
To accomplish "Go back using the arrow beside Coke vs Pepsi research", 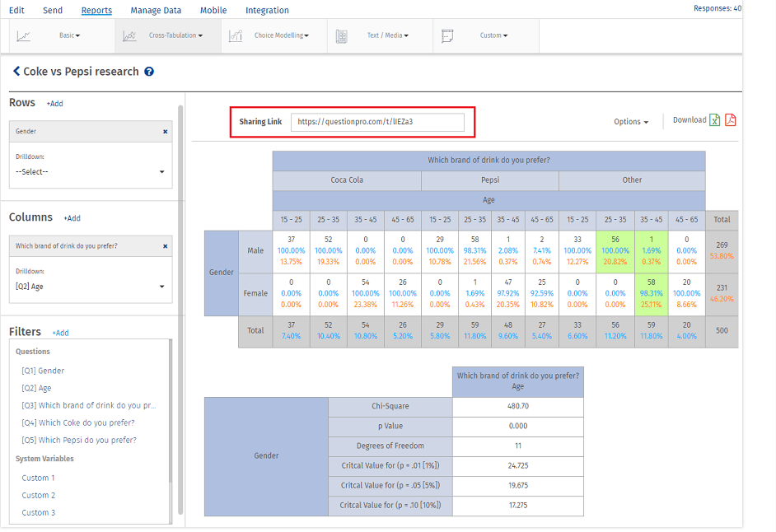I will coord(16,72).
